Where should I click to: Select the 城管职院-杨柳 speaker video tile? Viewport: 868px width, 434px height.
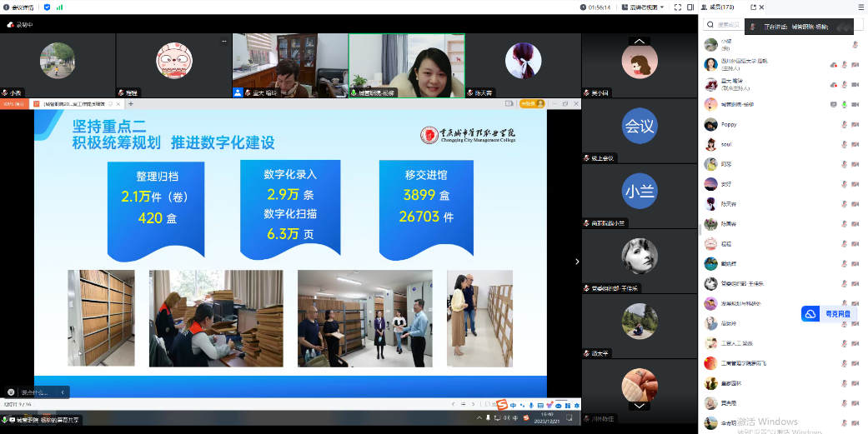(407, 65)
